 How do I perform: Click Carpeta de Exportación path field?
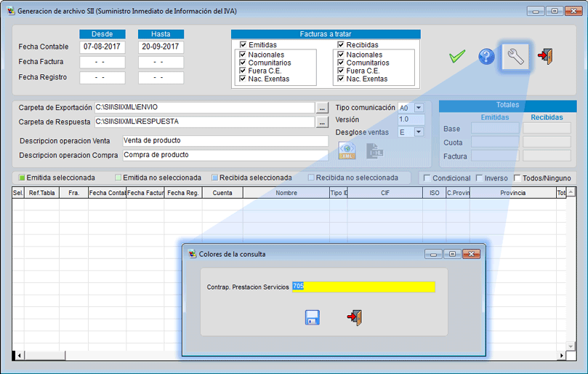(x=205, y=108)
